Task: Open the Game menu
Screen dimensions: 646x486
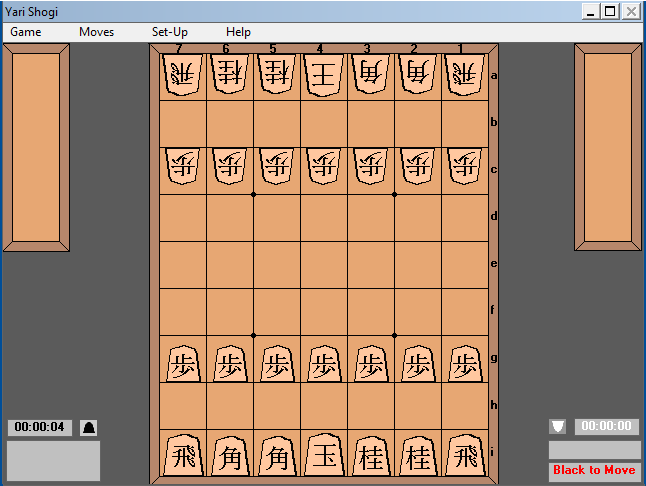Action: tap(26, 32)
